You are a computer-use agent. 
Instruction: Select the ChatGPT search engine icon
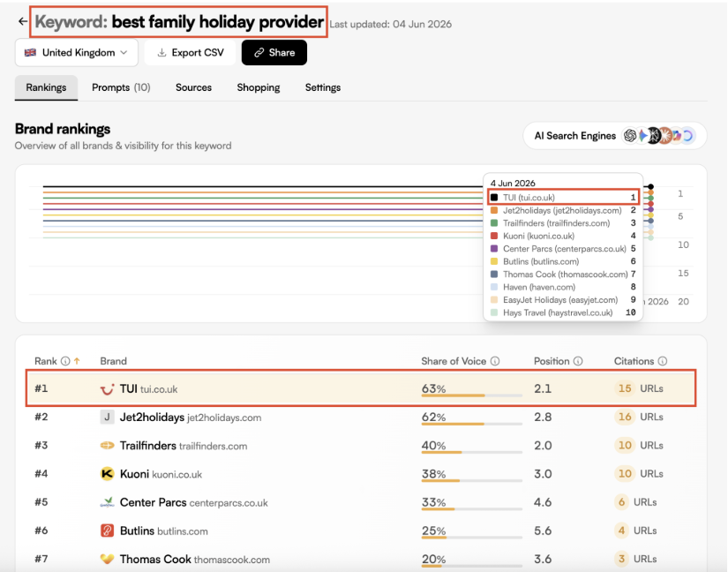(x=629, y=136)
